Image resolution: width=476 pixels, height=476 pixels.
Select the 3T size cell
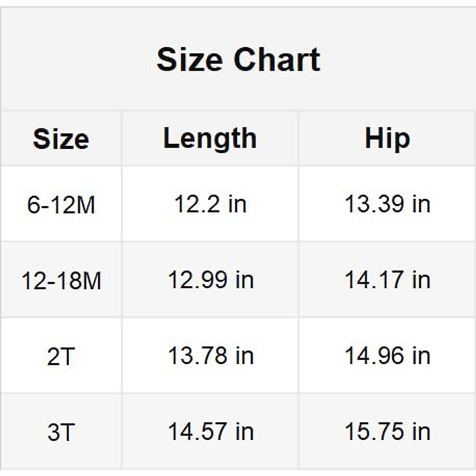click(x=61, y=432)
